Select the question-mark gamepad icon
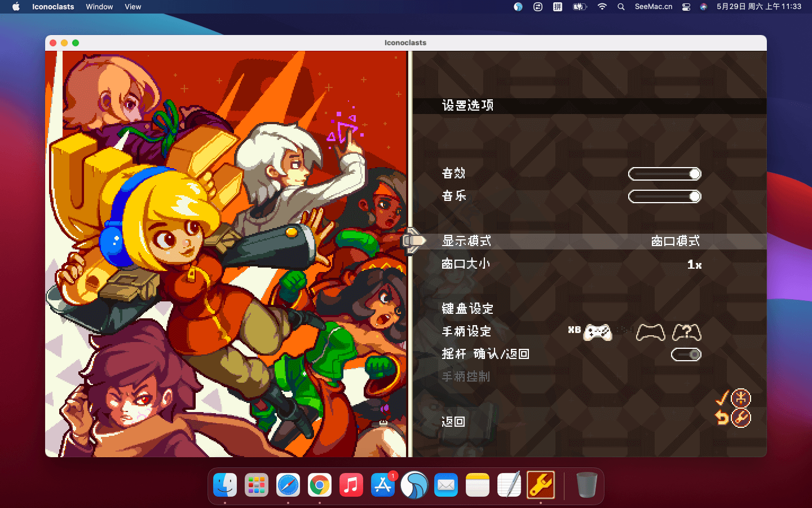812x508 pixels. 687,332
